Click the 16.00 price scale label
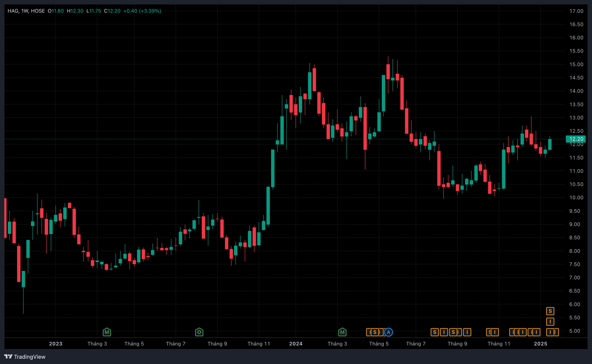The image size is (592, 364). coord(576,37)
